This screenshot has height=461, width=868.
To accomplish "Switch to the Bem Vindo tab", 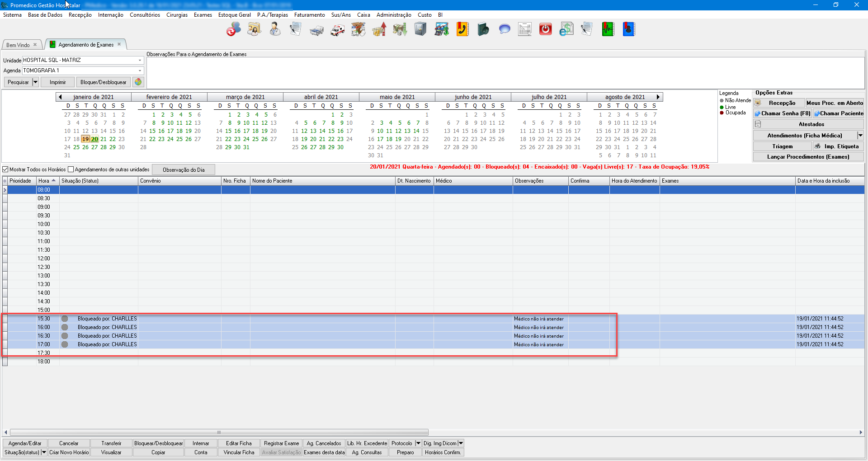I will (18, 45).
